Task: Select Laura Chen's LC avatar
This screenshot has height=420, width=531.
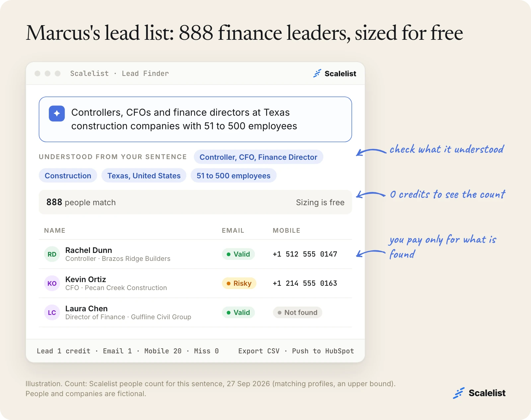Action: (x=52, y=313)
